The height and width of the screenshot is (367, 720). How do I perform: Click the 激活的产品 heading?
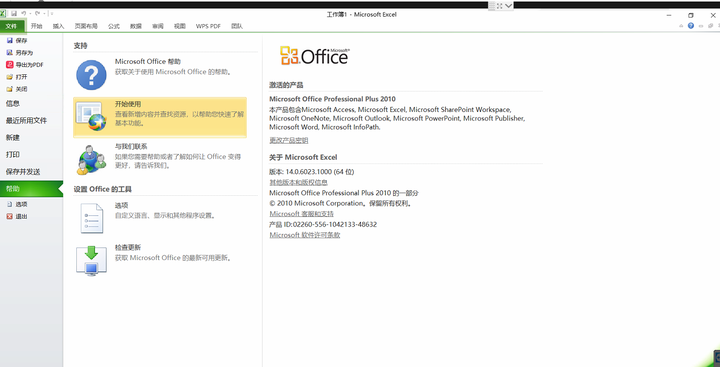(286, 85)
